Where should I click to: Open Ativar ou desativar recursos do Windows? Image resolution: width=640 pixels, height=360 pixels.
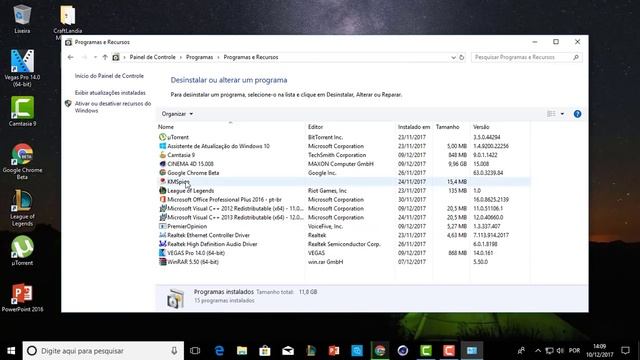coord(113,107)
